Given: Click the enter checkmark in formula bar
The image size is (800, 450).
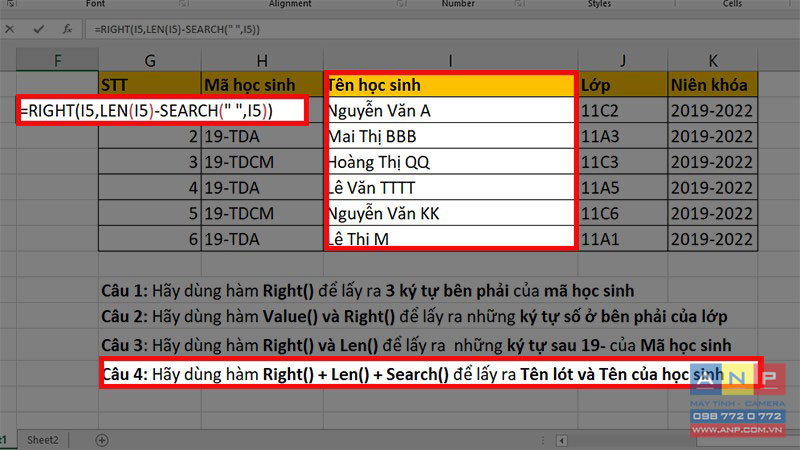Looking at the screenshot, I should tap(38, 29).
